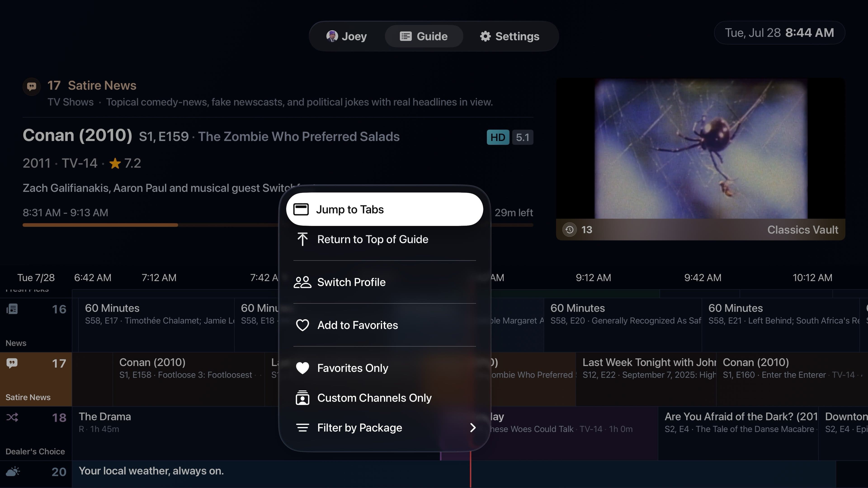Click the channel 17 speech-bubble icon
The height and width of the screenshot is (488, 868).
(x=12, y=363)
